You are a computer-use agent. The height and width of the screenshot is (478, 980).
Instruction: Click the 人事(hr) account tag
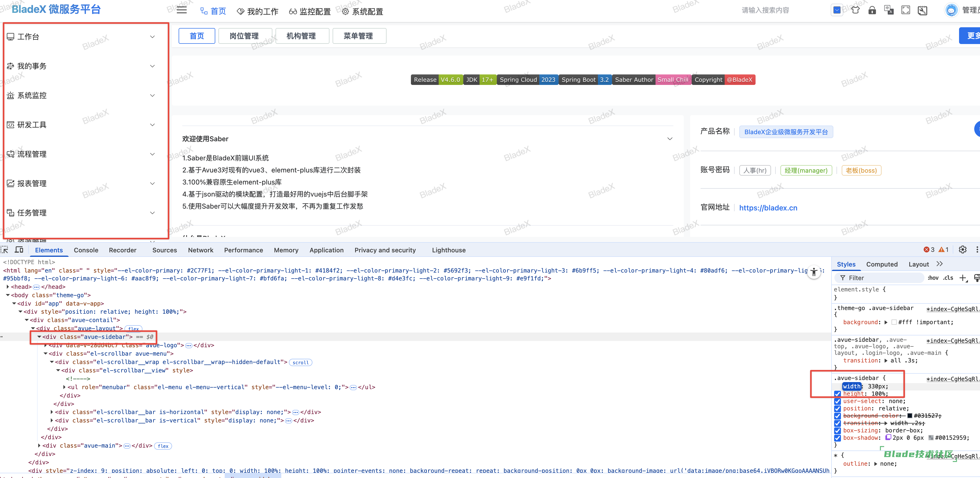pyautogui.click(x=755, y=171)
